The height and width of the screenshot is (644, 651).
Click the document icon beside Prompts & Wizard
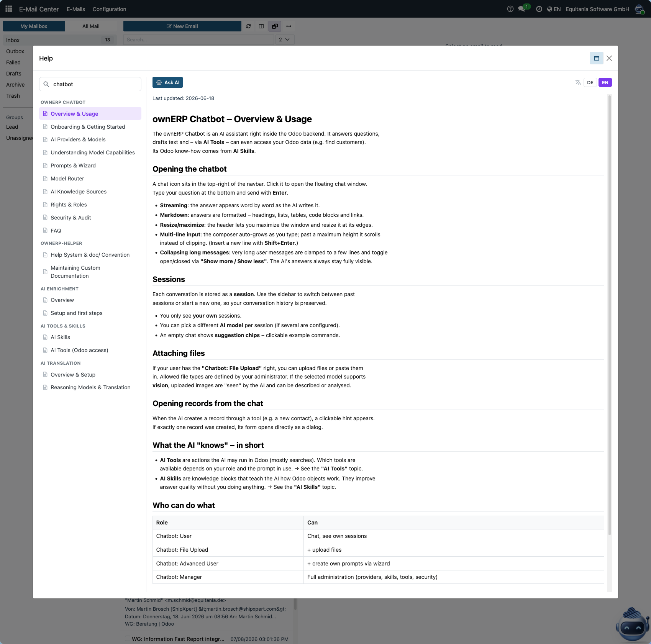click(45, 166)
